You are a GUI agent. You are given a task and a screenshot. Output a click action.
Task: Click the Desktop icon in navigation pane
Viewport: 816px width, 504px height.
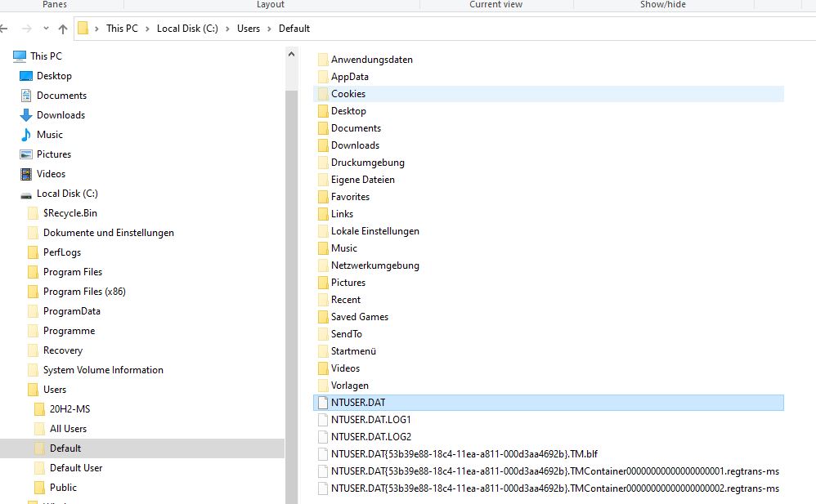(x=26, y=76)
